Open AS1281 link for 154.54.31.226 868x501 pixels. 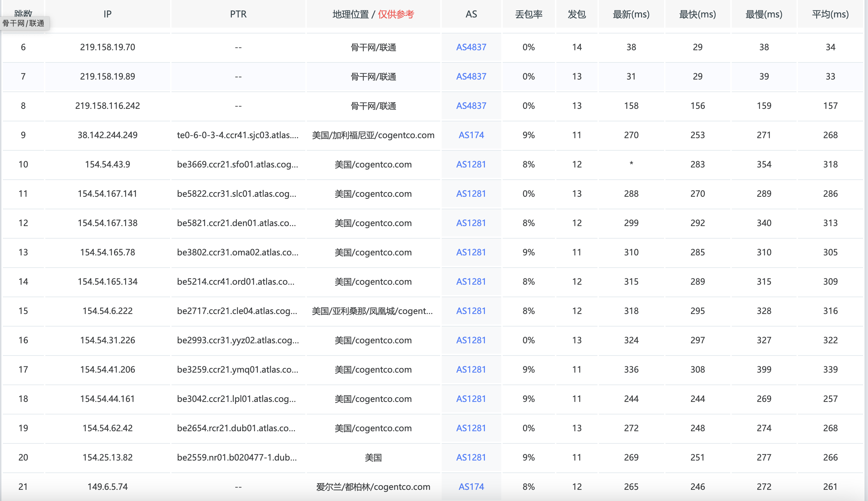click(x=471, y=340)
